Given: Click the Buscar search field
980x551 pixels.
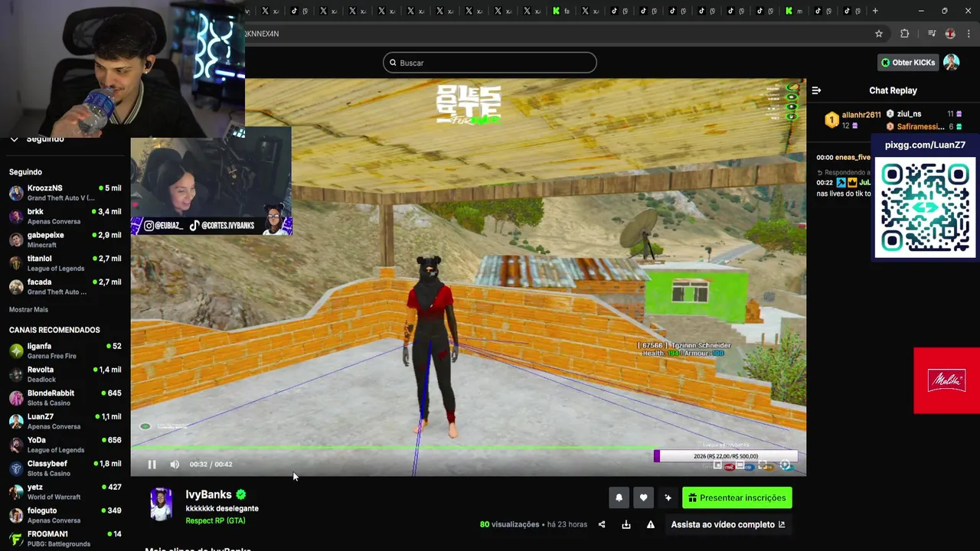Looking at the screenshot, I should click(490, 63).
